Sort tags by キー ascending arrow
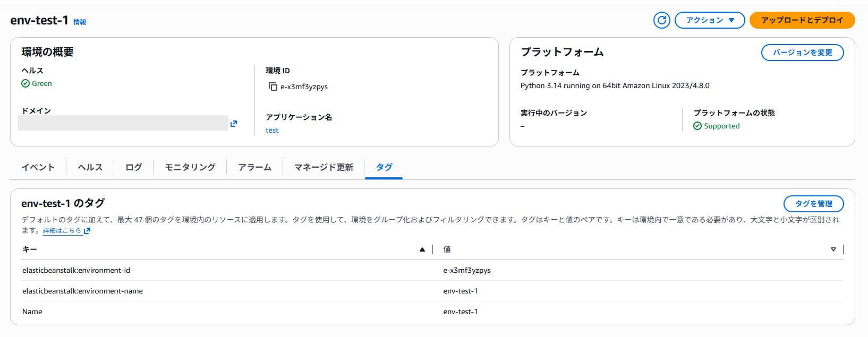 pyautogui.click(x=422, y=249)
